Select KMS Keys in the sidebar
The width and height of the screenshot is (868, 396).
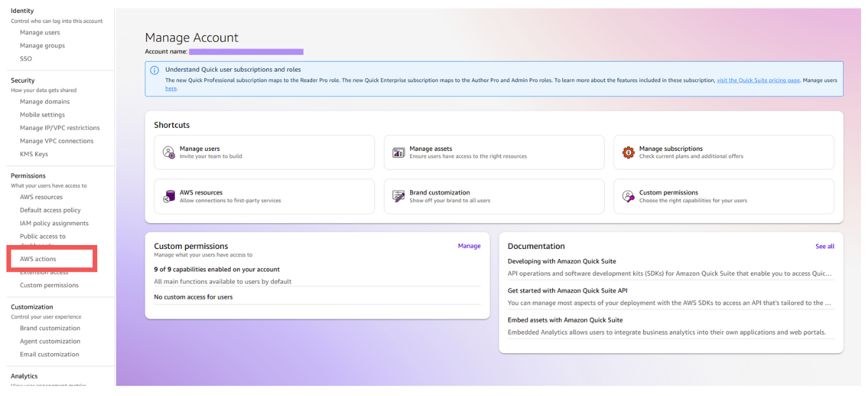34,154
